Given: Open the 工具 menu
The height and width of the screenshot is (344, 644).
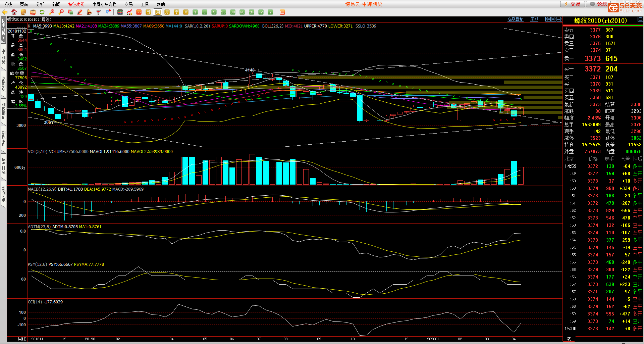Looking at the screenshot, I should click(145, 4).
